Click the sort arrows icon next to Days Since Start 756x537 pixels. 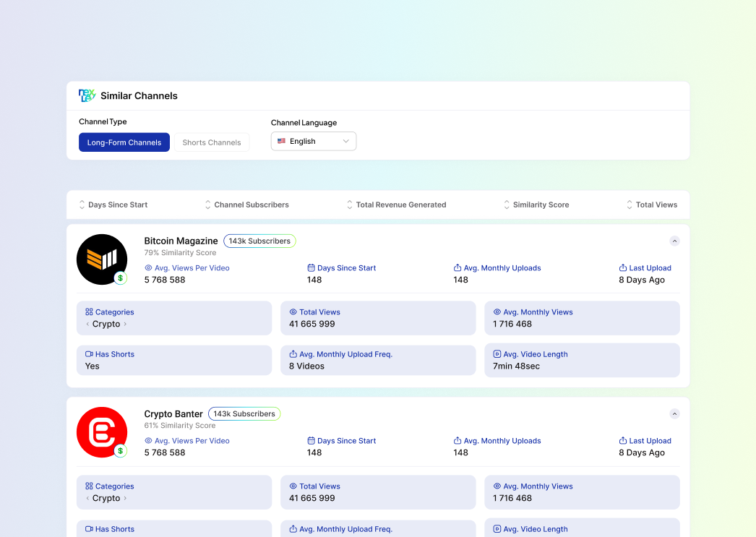[82, 205]
